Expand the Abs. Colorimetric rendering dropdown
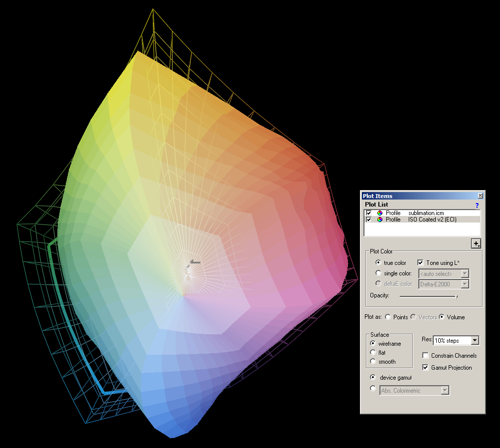The width and height of the screenshot is (500, 448). coord(445,391)
